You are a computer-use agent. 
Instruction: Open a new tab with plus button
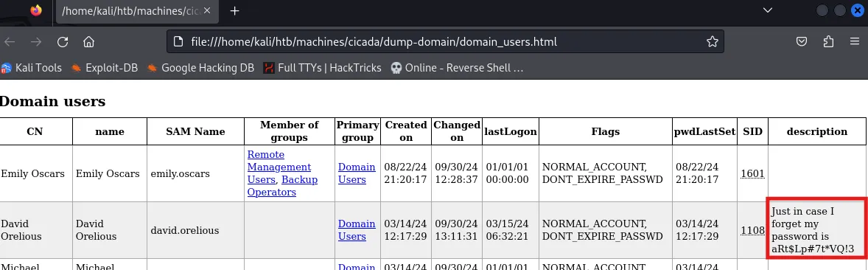[235, 11]
